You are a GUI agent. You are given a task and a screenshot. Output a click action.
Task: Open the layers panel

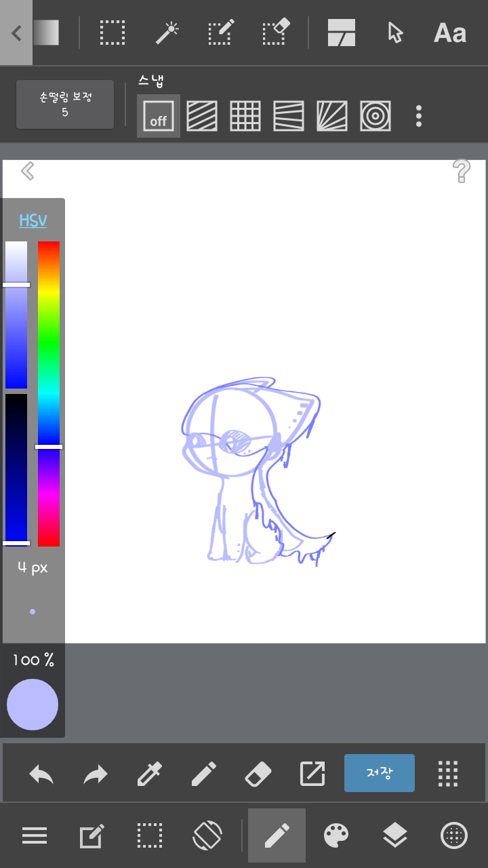[x=394, y=835]
